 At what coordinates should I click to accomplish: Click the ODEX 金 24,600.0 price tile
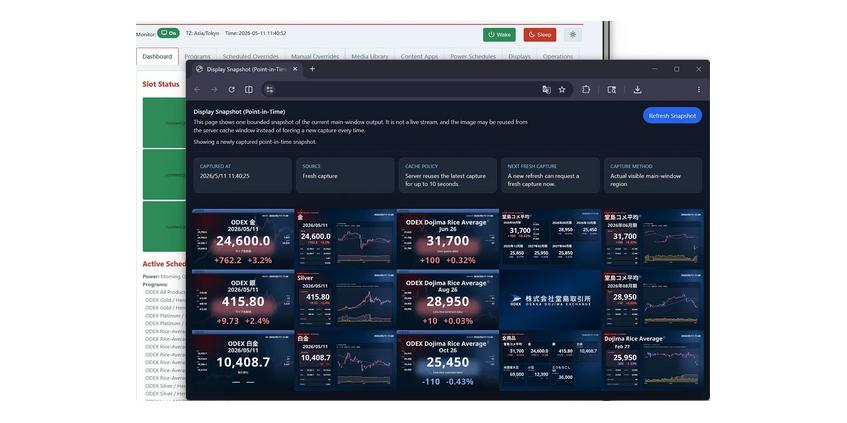pyautogui.click(x=243, y=238)
